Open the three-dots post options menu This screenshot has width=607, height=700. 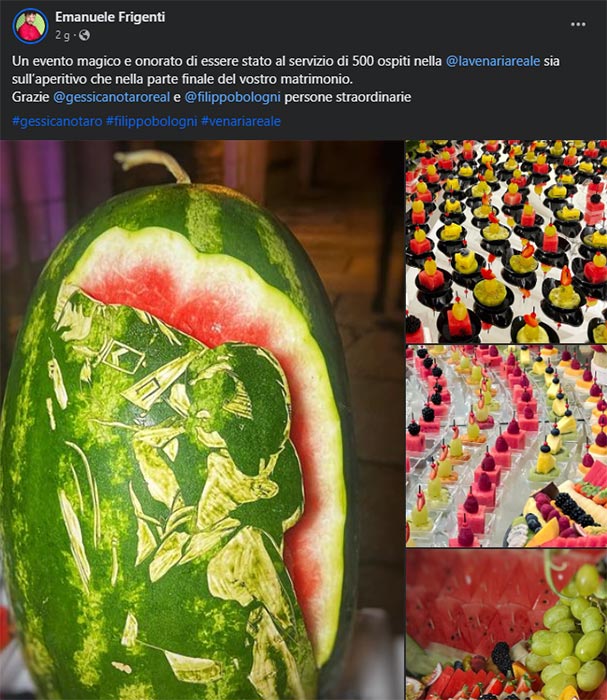578,24
